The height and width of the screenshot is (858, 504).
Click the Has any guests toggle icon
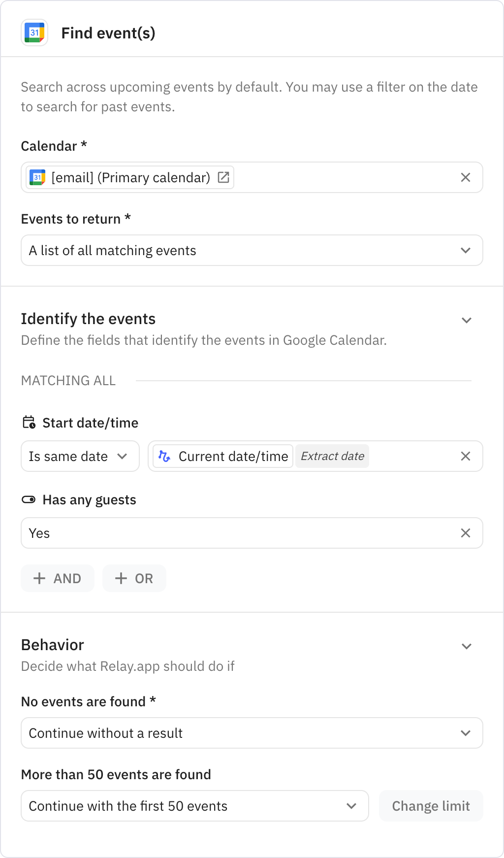29,500
